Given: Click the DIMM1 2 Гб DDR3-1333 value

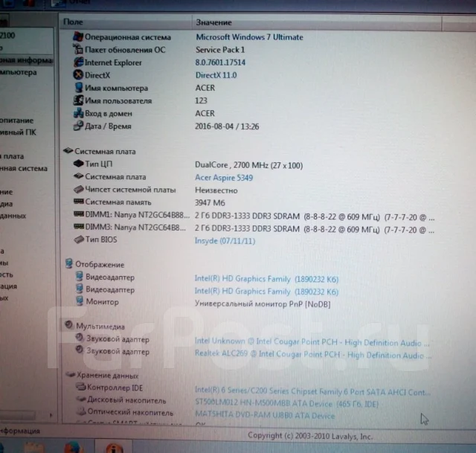Looking at the screenshot, I should click(x=315, y=216).
